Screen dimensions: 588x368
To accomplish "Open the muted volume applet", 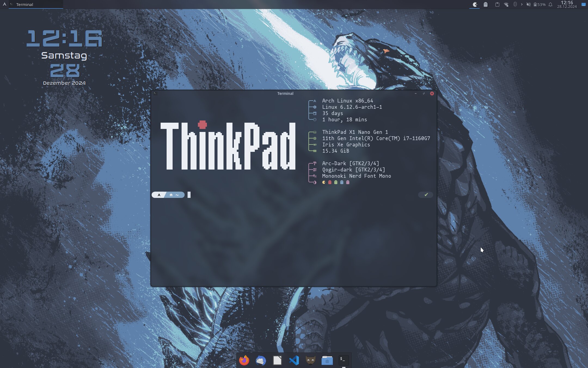I will 528,4.
